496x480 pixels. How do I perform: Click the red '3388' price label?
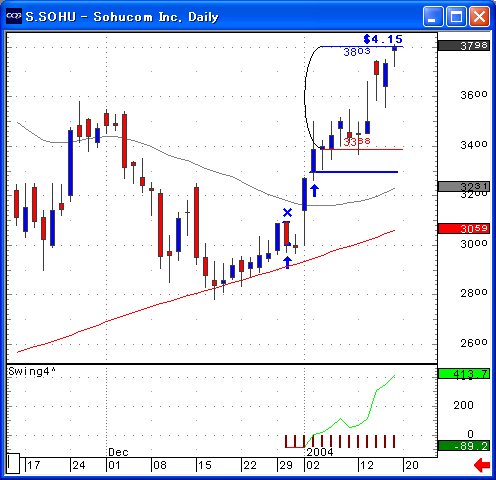pos(357,142)
